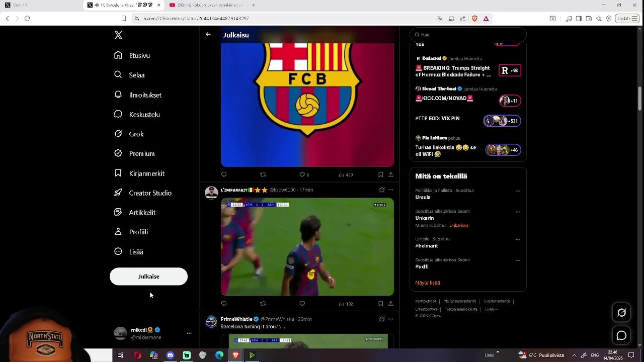Click the page translate icon
Viewport: 644px width, 362px height.
coord(440,19)
